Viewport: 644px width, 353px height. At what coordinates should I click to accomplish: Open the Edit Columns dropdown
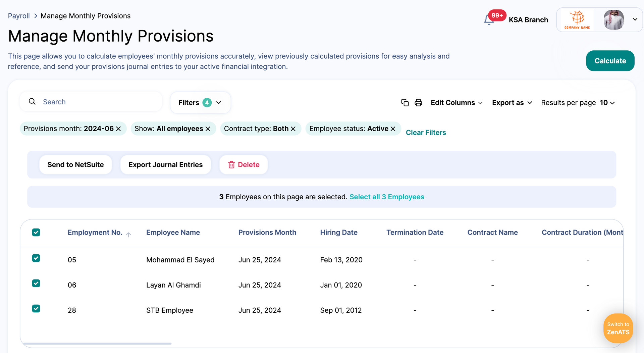(457, 103)
